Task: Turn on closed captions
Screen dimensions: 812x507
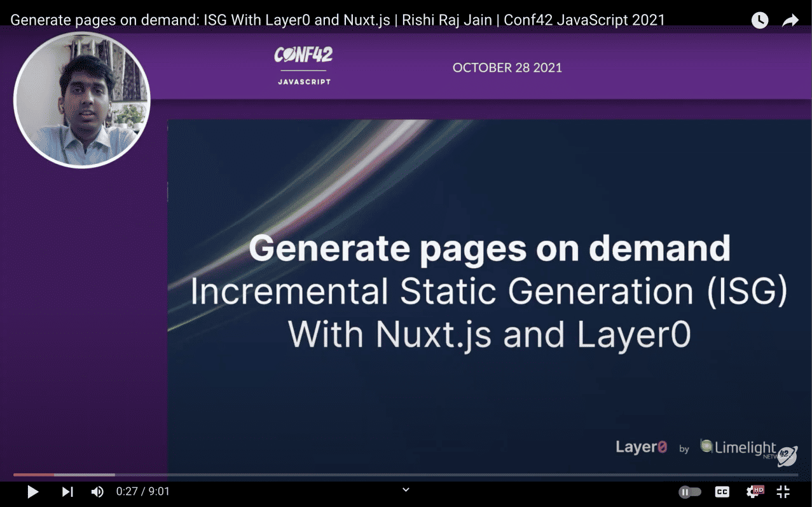Action: click(x=722, y=492)
